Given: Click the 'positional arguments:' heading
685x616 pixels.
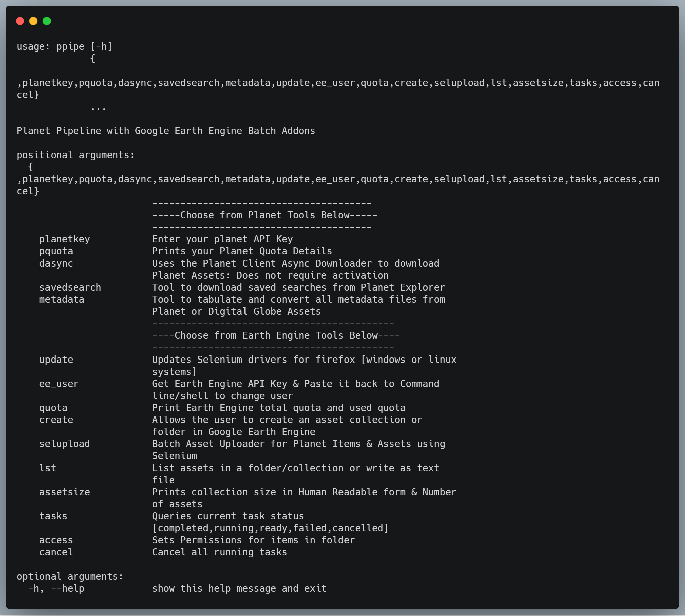Looking at the screenshot, I should point(76,155).
